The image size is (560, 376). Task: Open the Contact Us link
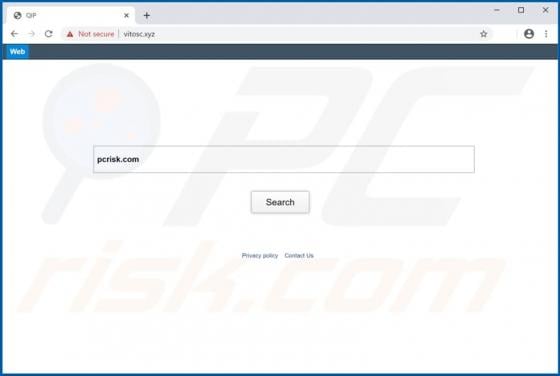click(x=299, y=255)
